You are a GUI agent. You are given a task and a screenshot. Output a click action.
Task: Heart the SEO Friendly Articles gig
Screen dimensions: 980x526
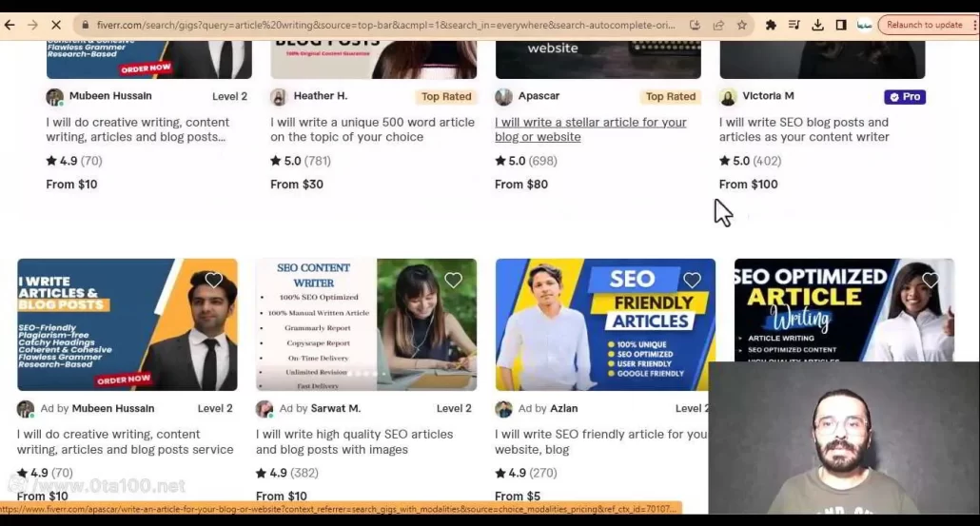point(692,280)
